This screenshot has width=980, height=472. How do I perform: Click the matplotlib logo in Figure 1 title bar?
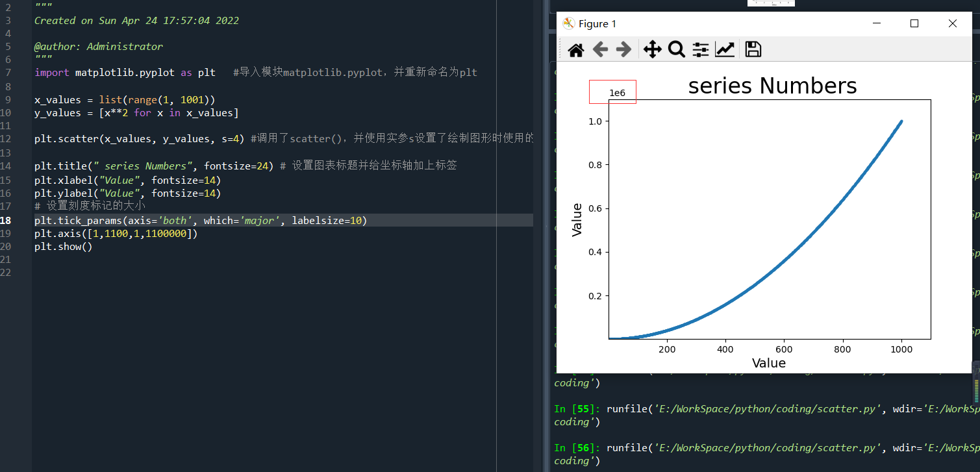567,23
